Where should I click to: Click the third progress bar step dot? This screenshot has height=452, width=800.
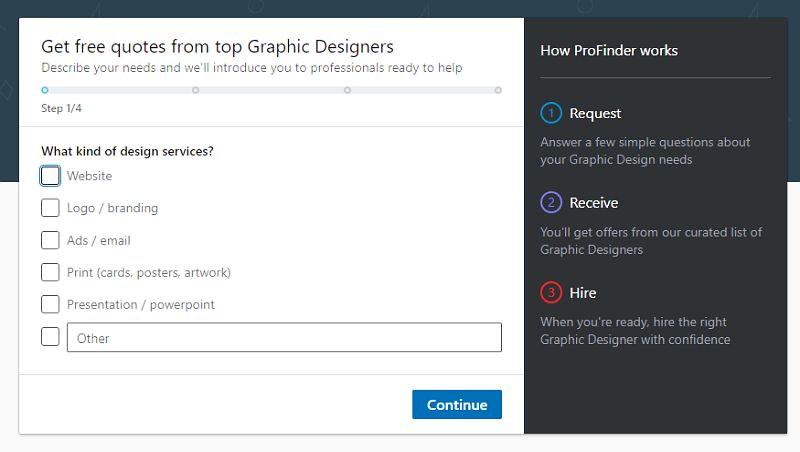pos(347,90)
